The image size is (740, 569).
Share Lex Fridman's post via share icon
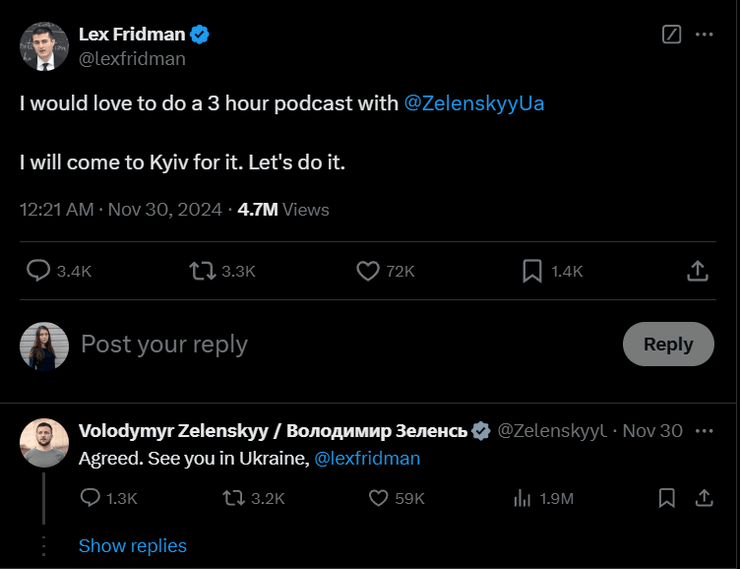(698, 270)
